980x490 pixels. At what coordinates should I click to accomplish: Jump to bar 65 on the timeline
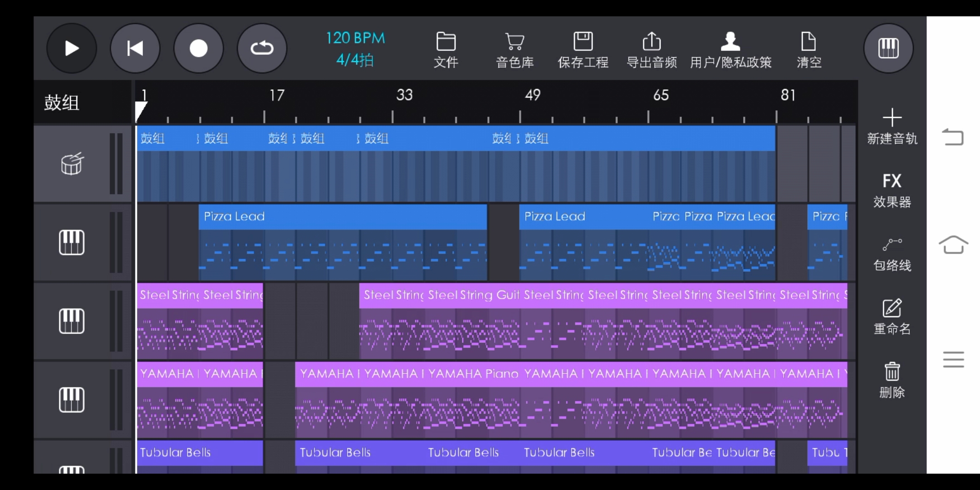(661, 95)
